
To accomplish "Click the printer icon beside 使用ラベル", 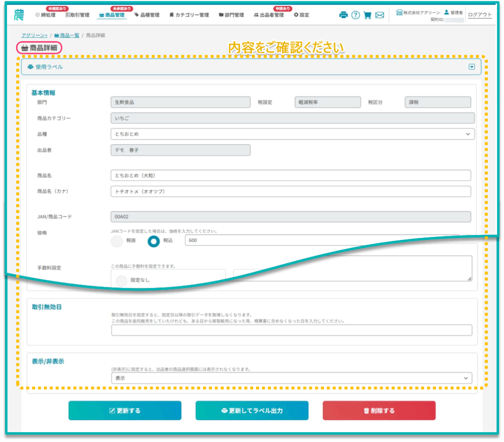I will tap(31, 67).
